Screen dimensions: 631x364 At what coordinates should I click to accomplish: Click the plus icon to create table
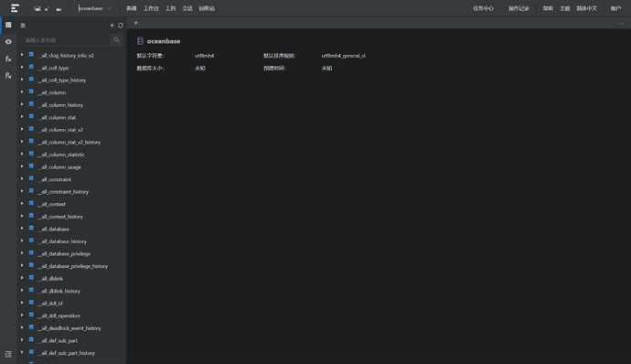(112, 26)
